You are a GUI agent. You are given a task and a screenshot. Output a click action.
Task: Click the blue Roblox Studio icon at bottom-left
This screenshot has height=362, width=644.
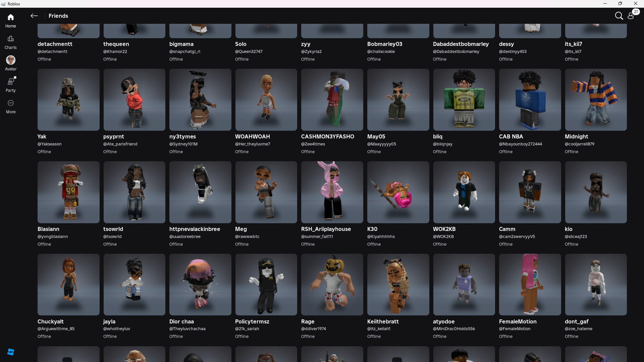(x=11, y=352)
